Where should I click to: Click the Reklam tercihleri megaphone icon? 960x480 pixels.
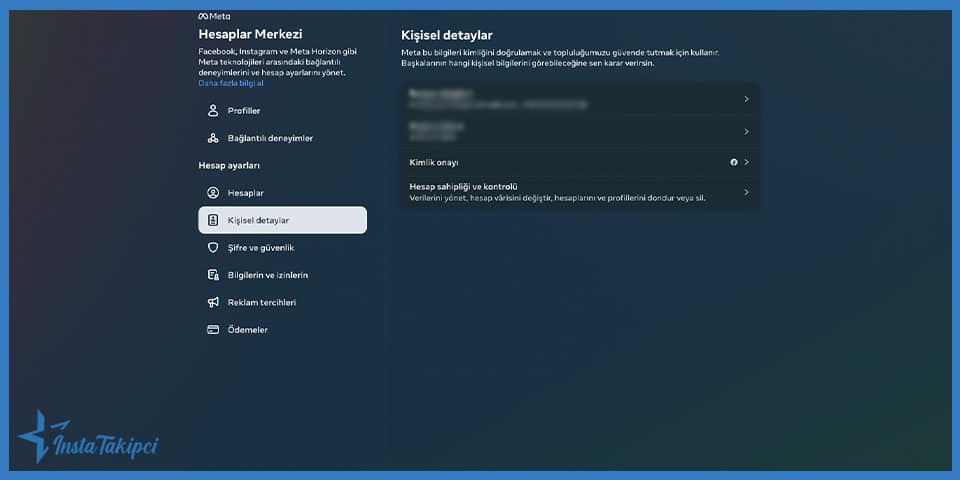pos(213,302)
